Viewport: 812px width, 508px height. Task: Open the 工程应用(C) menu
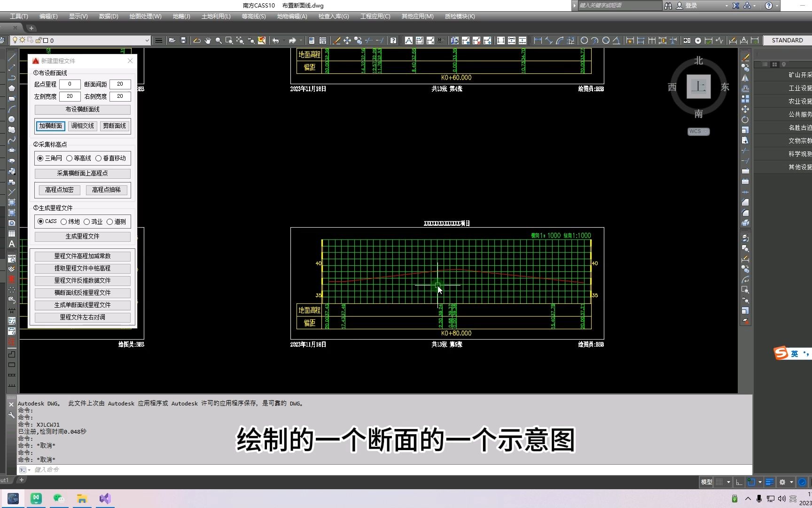(x=375, y=16)
